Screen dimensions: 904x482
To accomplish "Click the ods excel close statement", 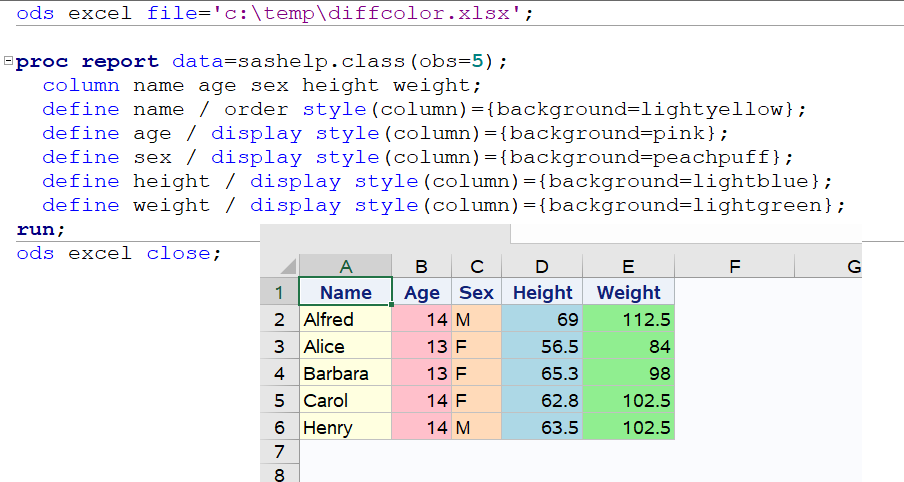I will click(x=118, y=253).
